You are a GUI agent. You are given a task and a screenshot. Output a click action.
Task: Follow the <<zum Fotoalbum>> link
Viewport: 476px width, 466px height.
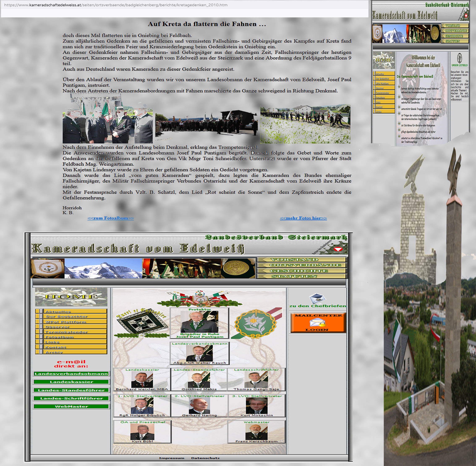pyautogui.click(x=110, y=218)
